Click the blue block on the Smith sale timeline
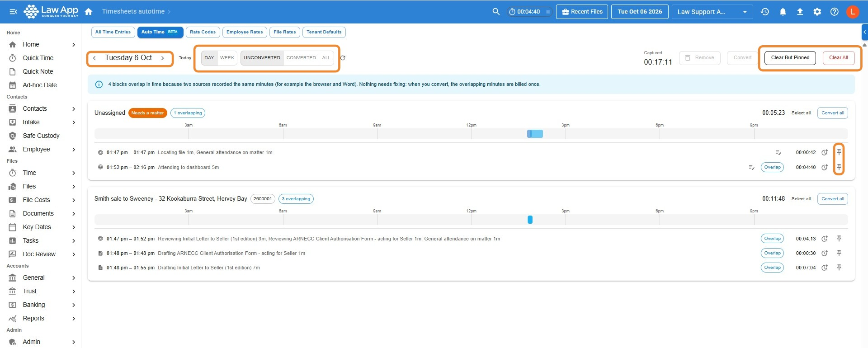Viewport: 868px width, 348px height. pyautogui.click(x=530, y=220)
